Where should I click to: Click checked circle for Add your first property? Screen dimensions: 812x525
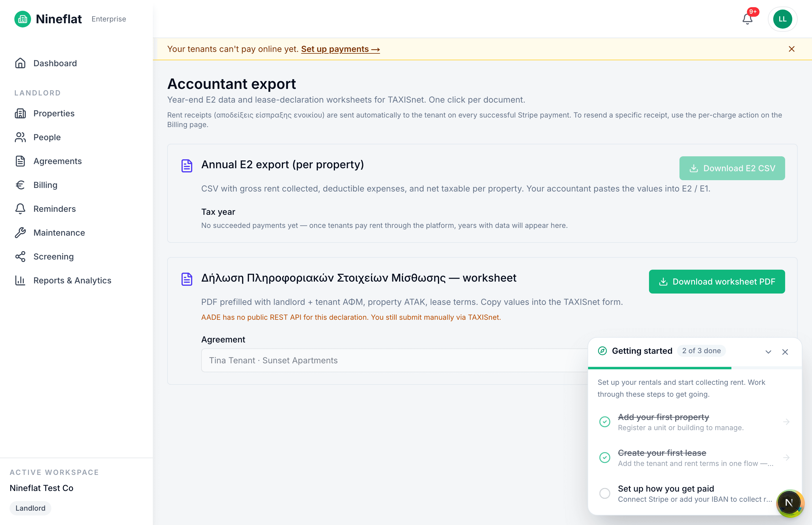pos(605,422)
